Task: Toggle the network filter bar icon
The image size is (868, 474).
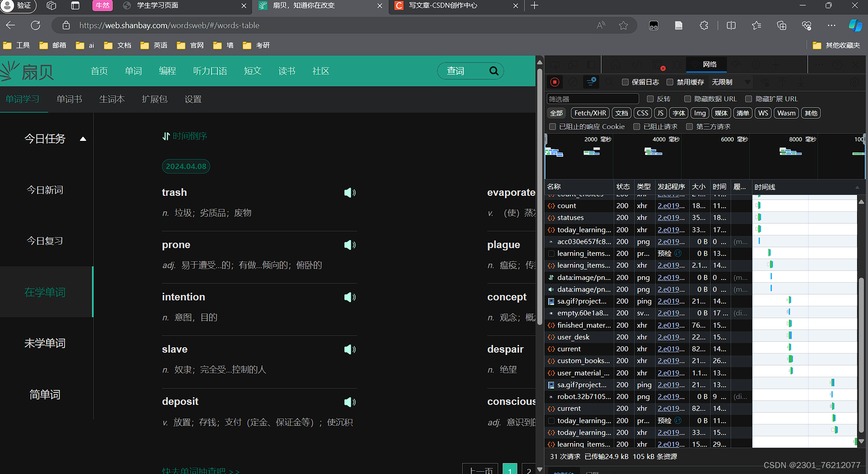Action: click(591, 82)
